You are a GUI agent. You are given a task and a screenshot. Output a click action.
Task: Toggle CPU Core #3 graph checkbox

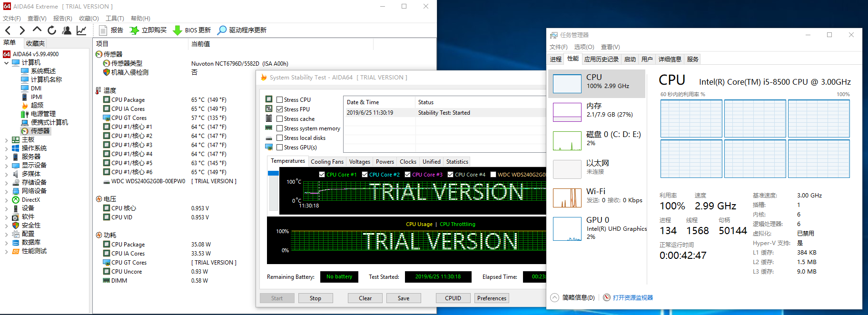[408, 175]
